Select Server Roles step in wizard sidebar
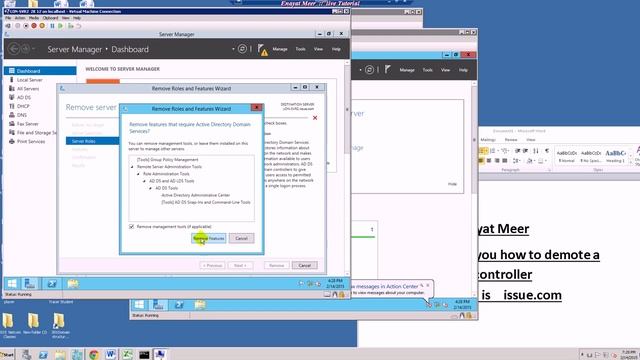Image resolution: width=640 pixels, height=360 pixels. coord(92,141)
